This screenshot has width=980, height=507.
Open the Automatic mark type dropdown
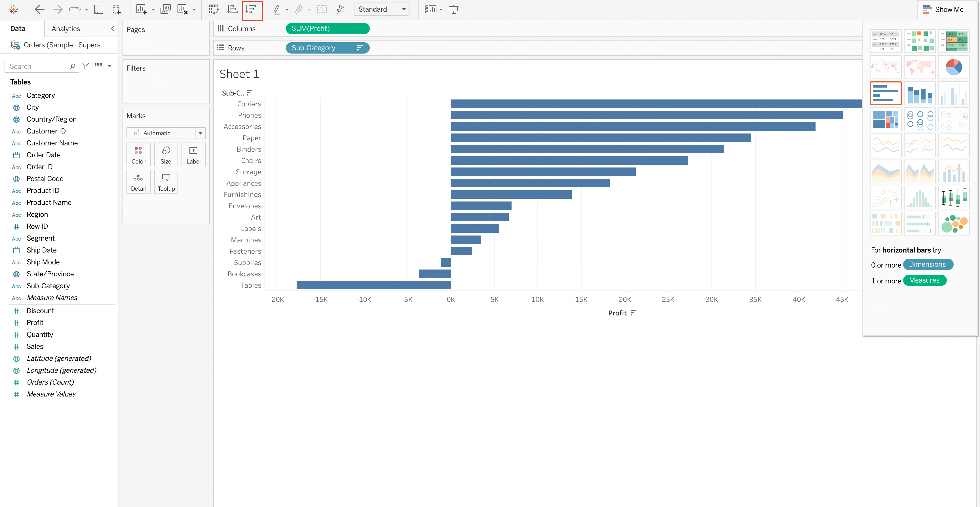200,133
